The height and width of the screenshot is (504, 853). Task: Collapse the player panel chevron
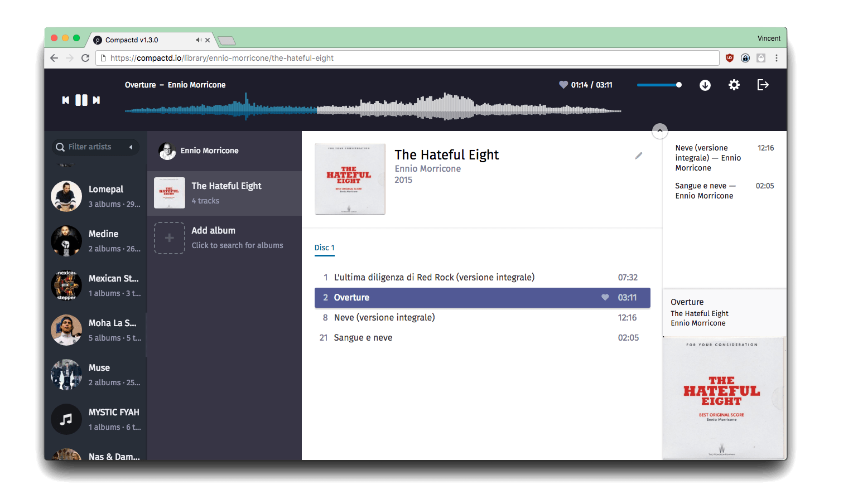coord(660,131)
